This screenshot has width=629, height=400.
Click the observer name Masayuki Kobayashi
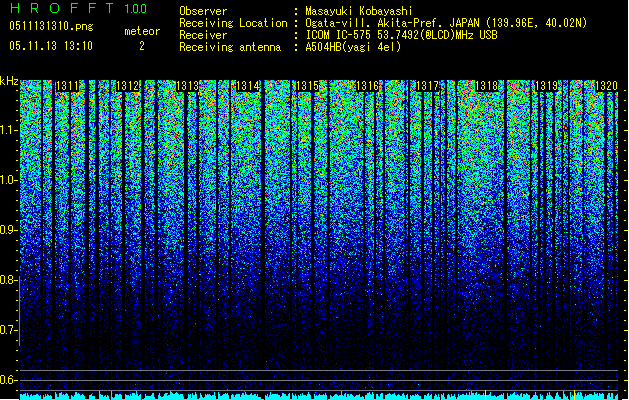pyautogui.click(x=359, y=11)
